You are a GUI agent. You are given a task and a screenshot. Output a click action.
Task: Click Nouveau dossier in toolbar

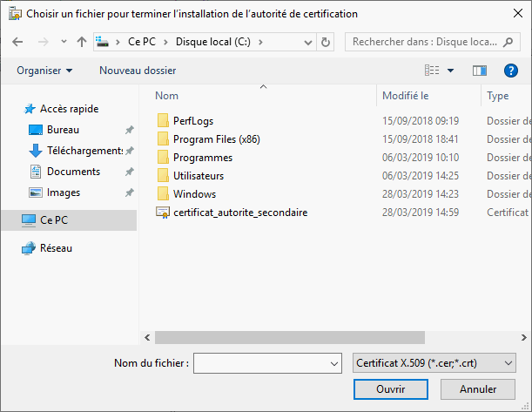[138, 71]
